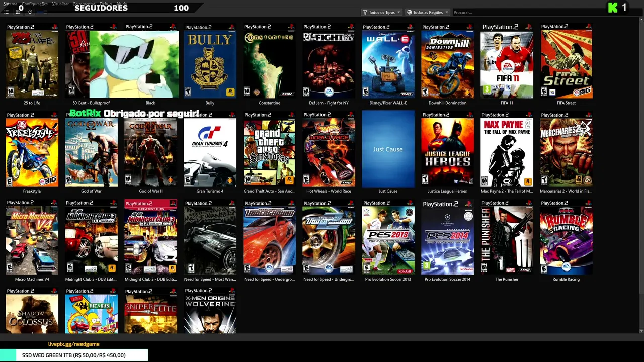This screenshot has height=362, width=644.
Task: Open the Sistema menu
Action: click(x=10, y=4)
